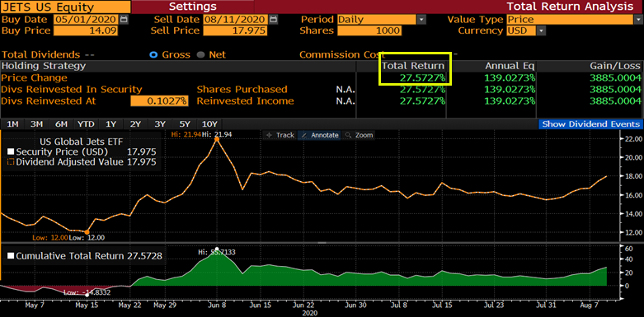Click the JETS US Equity ticker field

(66, 7)
